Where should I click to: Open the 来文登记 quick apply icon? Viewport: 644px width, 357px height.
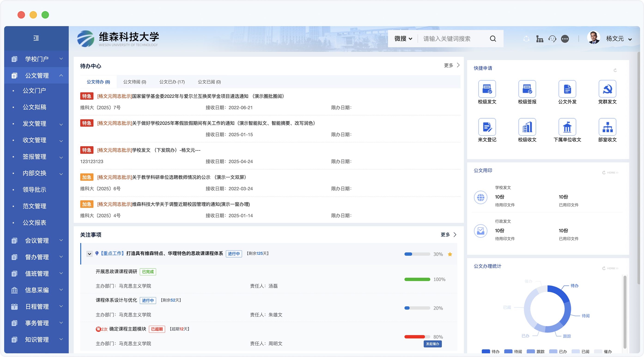[x=487, y=127]
